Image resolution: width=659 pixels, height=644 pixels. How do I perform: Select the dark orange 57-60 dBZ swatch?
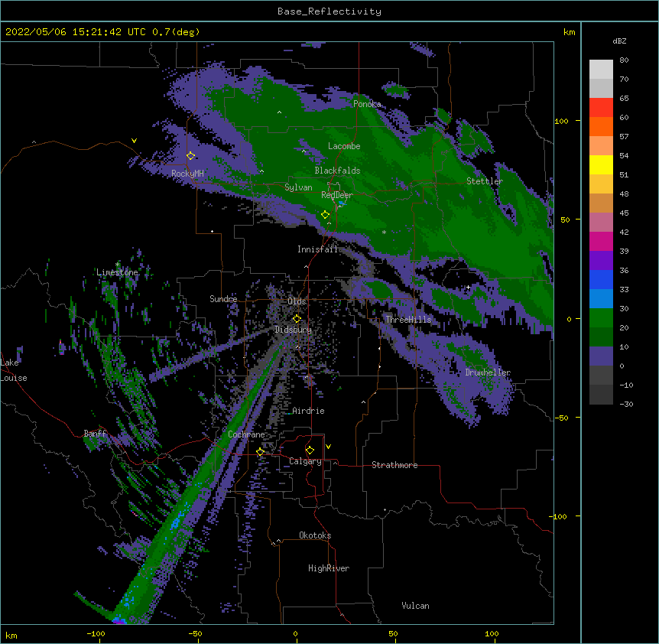point(601,127)
